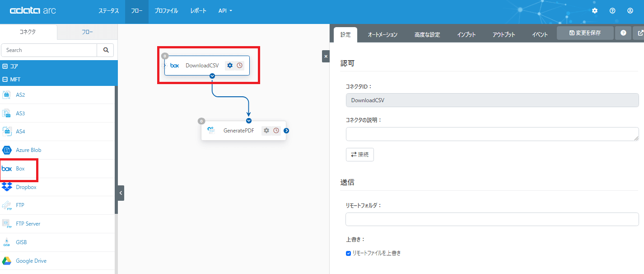This screenshot has width=644, height=274.
Task: Expand the コア connector category
Action: pos(5,66)
